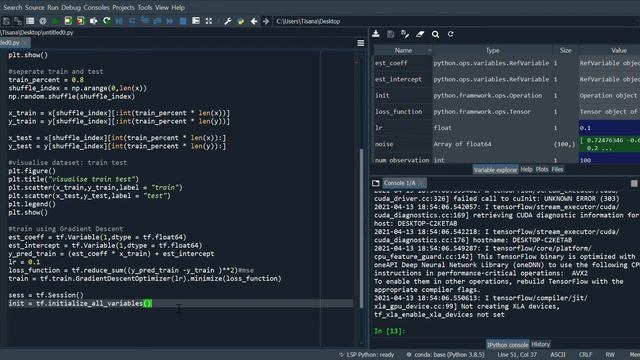Click the debugger step-return icon
Image resolution: width=640 pixels, height=360 pixels.
[158, 21]
